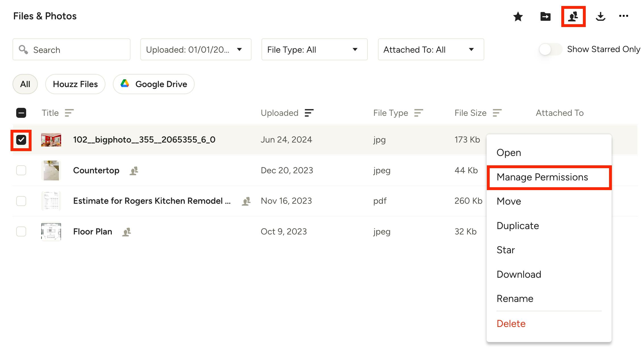644x350 pixels.
Task: Open File Type: All dropdown
Action: coord(314,50)
